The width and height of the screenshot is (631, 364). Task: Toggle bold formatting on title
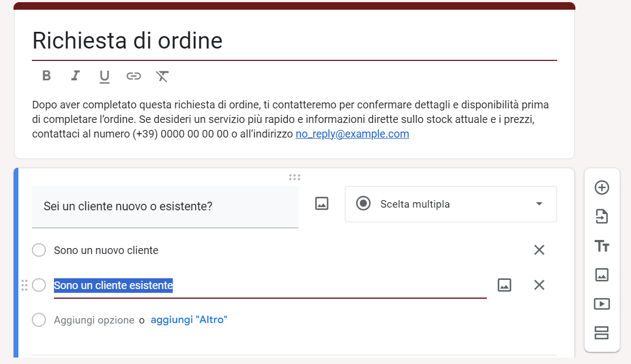[x=46, y=75]
